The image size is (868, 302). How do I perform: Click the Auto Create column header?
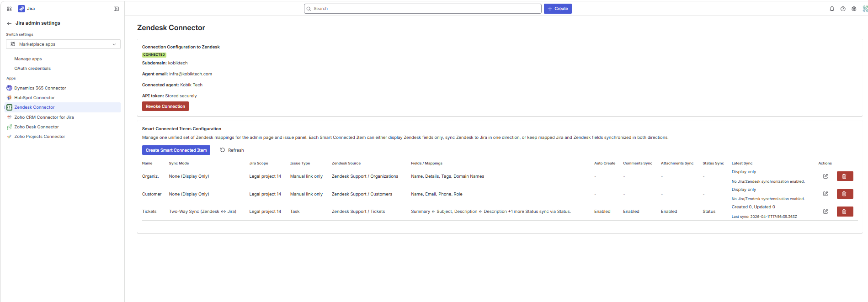click(x=605, y=163)
